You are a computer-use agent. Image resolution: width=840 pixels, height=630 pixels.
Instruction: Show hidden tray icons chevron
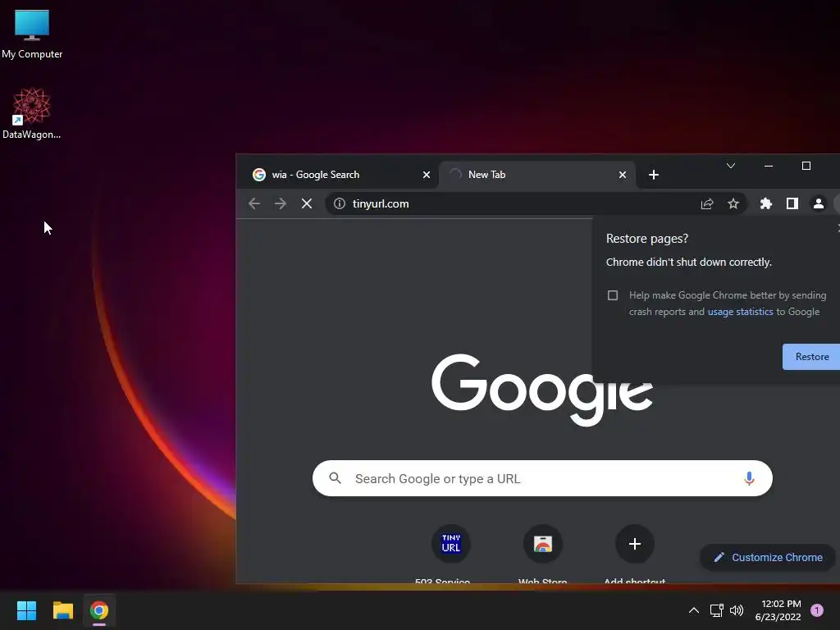(694, 610)
